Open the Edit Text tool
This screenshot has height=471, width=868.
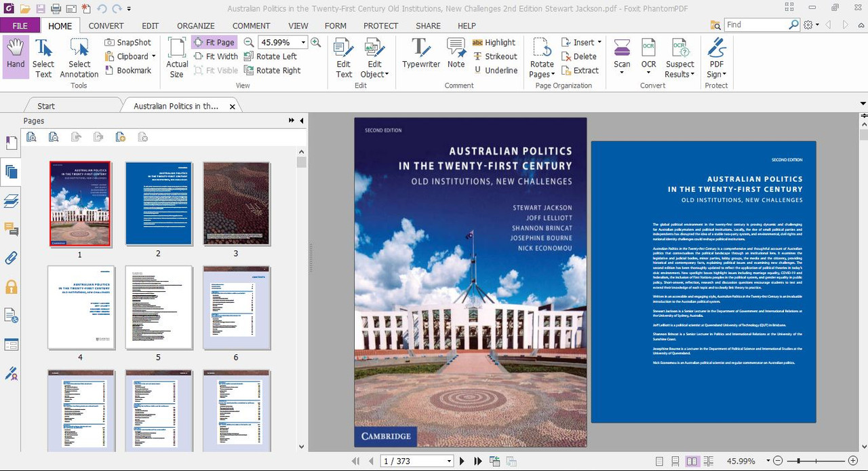pos(344,57)
